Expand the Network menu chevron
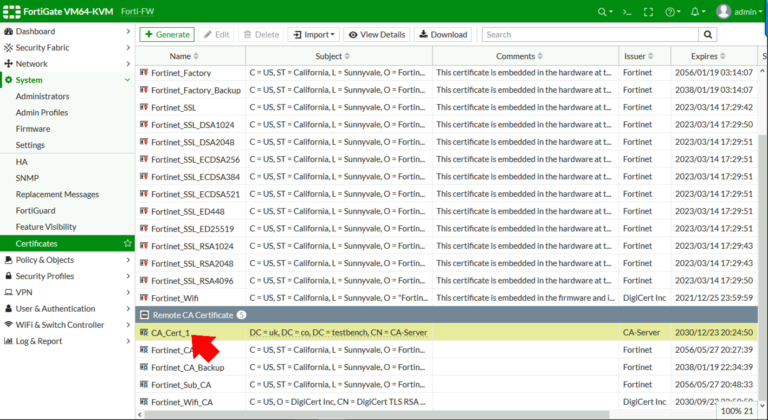 128,64
